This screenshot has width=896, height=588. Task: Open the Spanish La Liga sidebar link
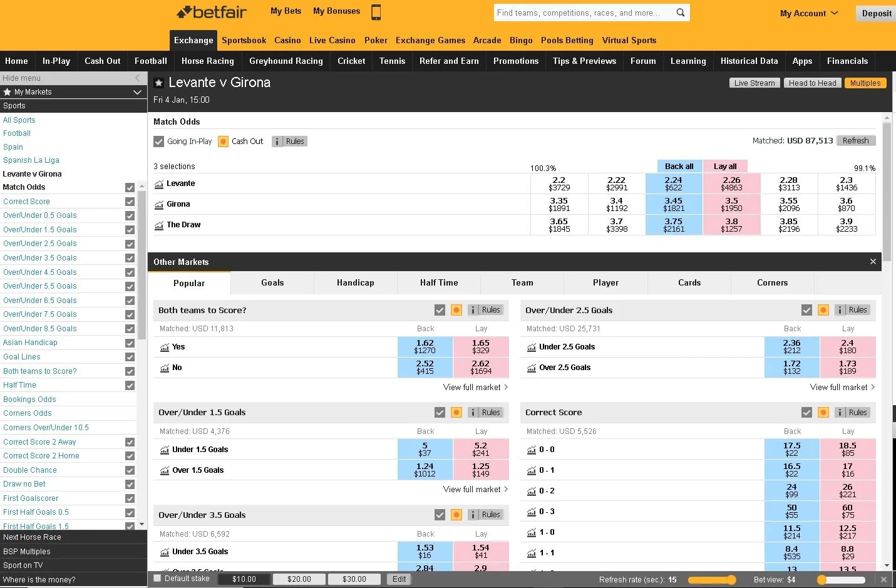tap(31, 160)
